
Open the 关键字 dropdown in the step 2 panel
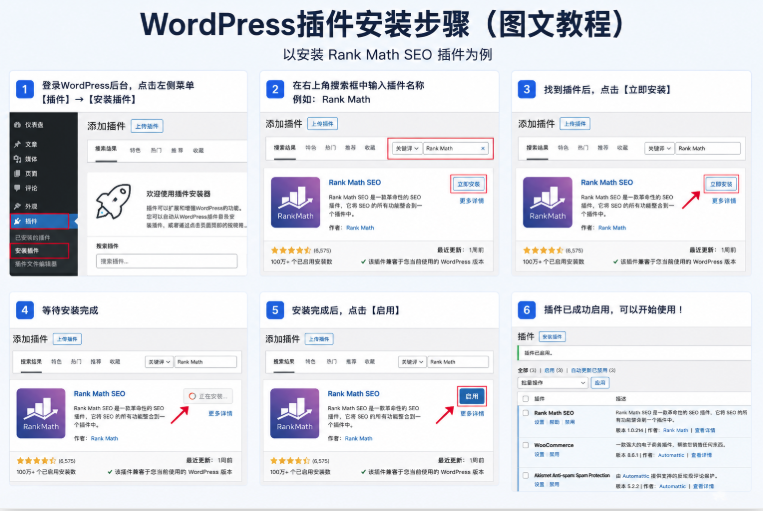point(407,148)
